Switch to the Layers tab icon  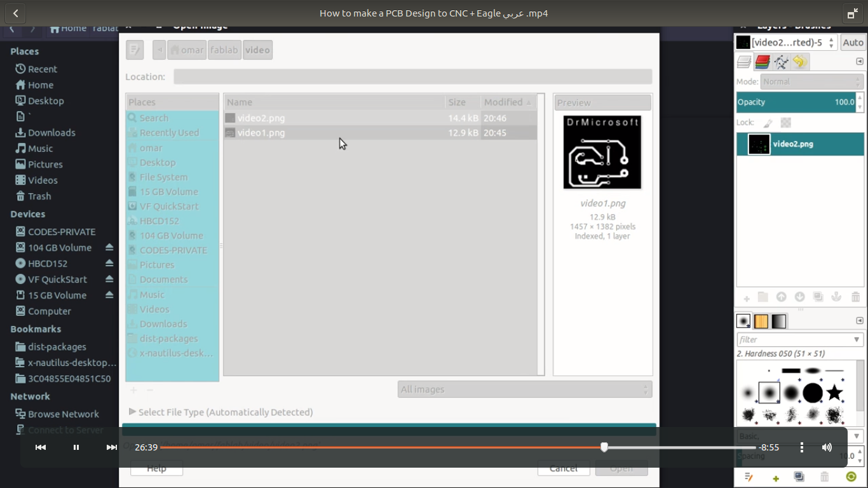(744, 62)
